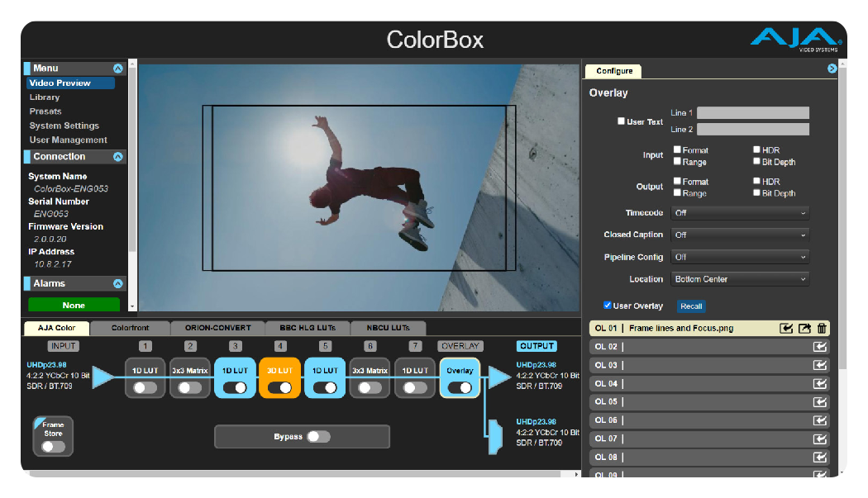868x498 pixels.
Task: Switch to the BBC HLG LUTs tab
Action: 308,328
